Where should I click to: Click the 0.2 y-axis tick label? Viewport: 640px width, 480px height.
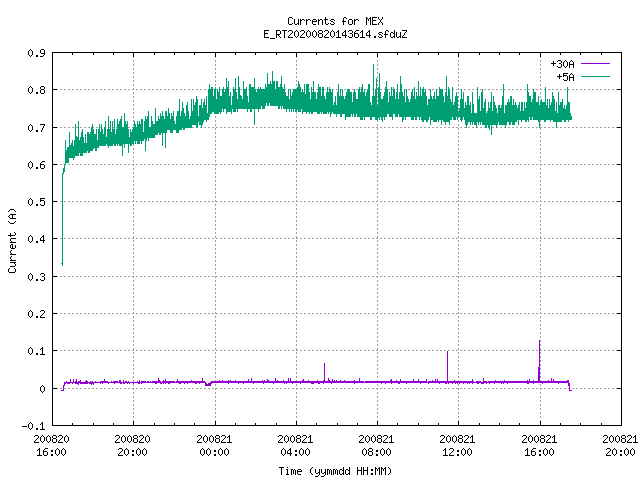[36, 314]
